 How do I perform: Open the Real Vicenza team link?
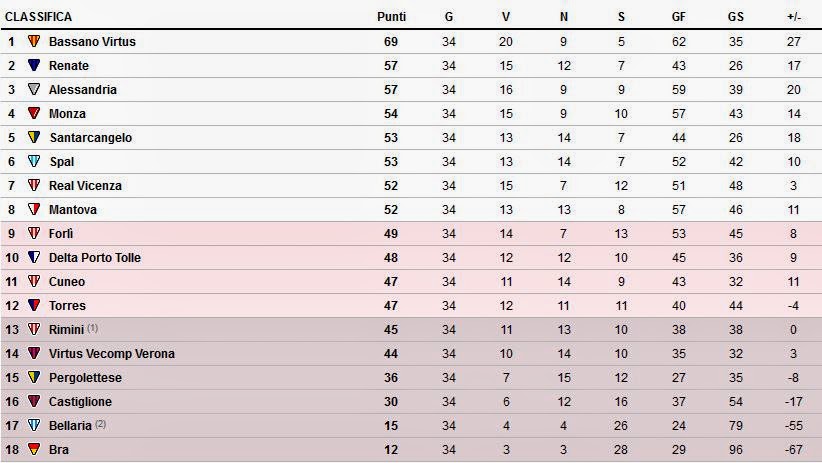pyautogui.click(x=85, y=186)
